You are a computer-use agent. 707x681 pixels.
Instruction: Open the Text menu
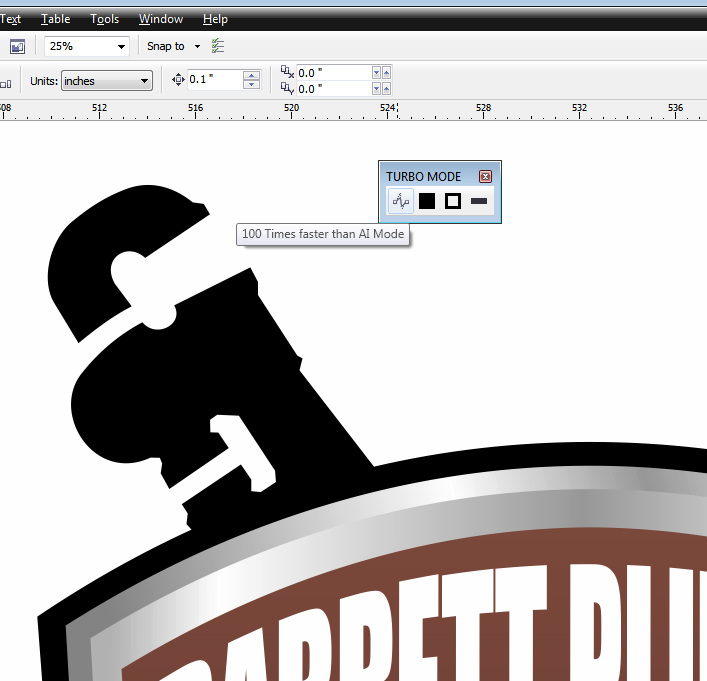[x=10, y=19]
